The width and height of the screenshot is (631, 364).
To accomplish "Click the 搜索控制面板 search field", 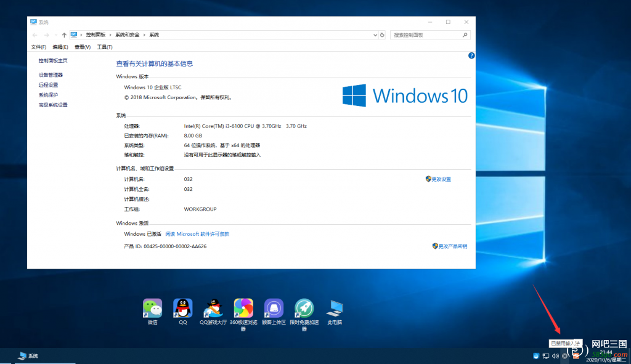I will [426, 35].
